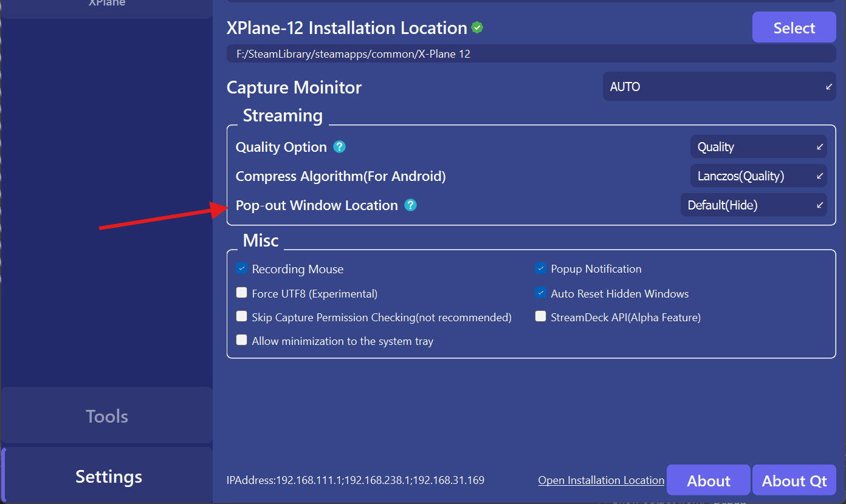Expand the Quality Option dropdown

(x=758, y=147)
